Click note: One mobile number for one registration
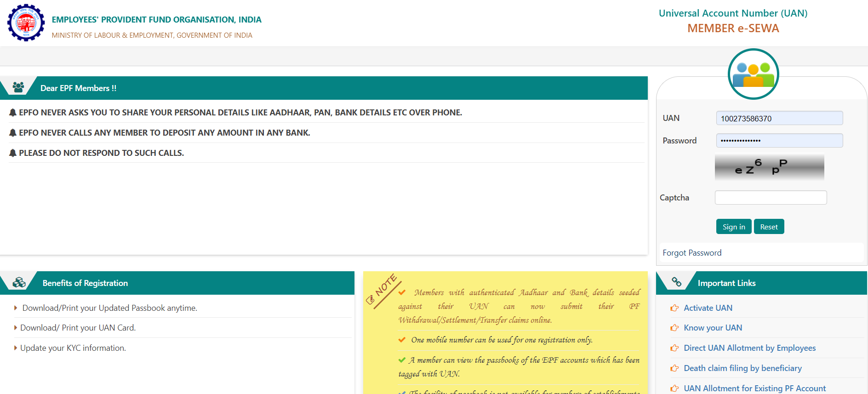 click(x=502, y=340)
